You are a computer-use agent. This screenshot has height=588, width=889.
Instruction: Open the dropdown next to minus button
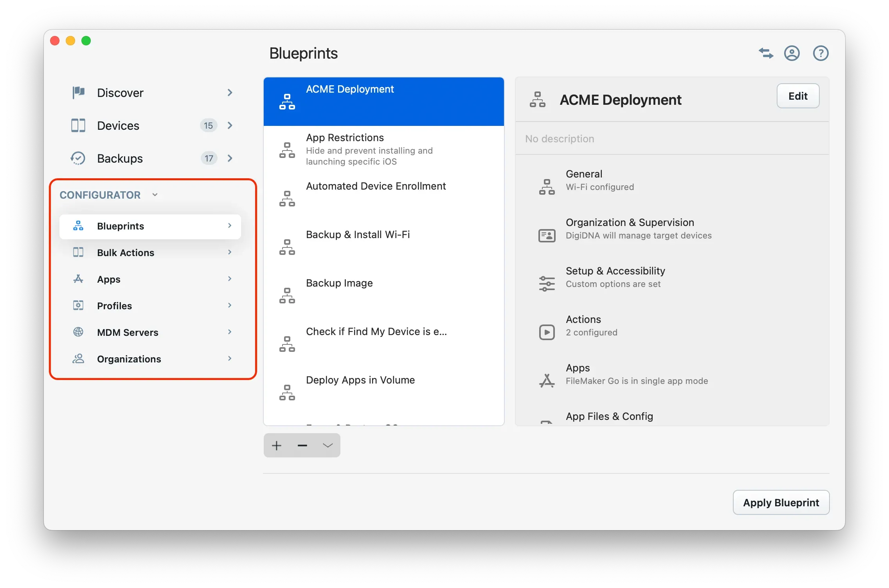(x=327, y=445)
